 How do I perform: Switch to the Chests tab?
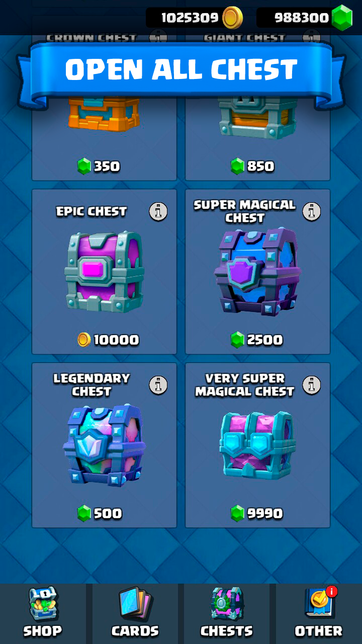(x=227, y=613)
